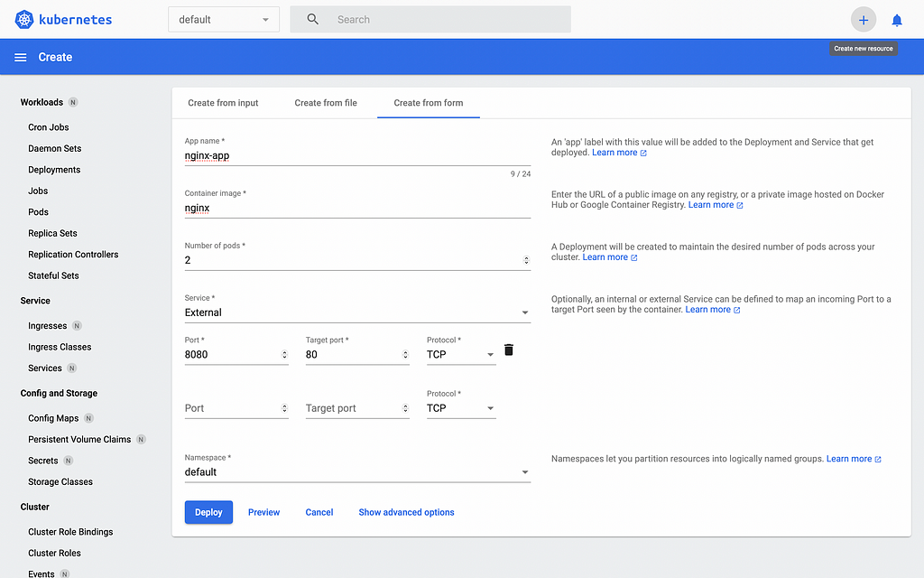Click the Deploy button

click(x=208, y=512)
